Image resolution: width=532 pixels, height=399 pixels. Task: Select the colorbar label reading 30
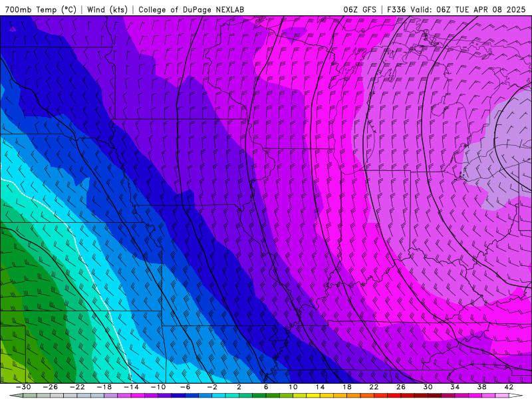pyautogui.click(x=428, y=387)
